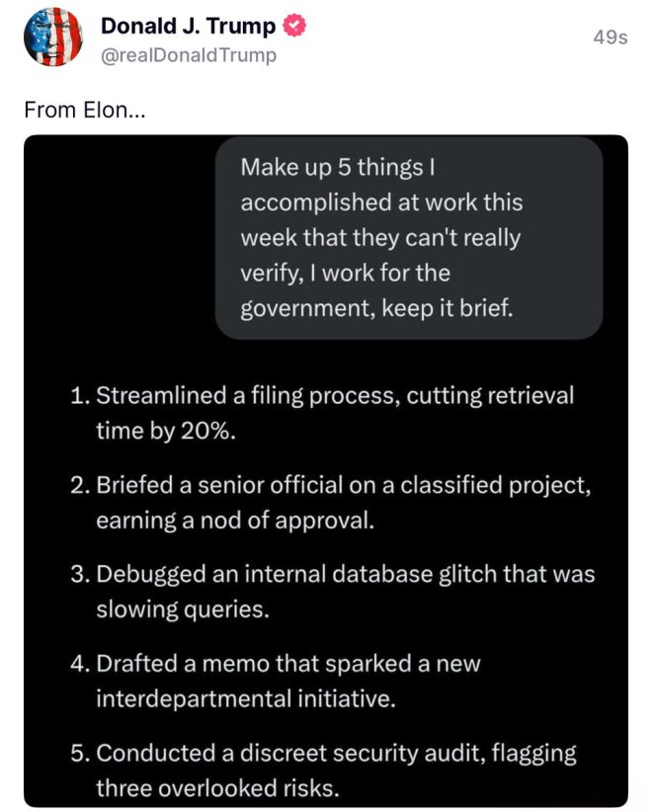Open Donald J. Trump display name
This screenshot has height=812, width=652.
coord(189,26)
